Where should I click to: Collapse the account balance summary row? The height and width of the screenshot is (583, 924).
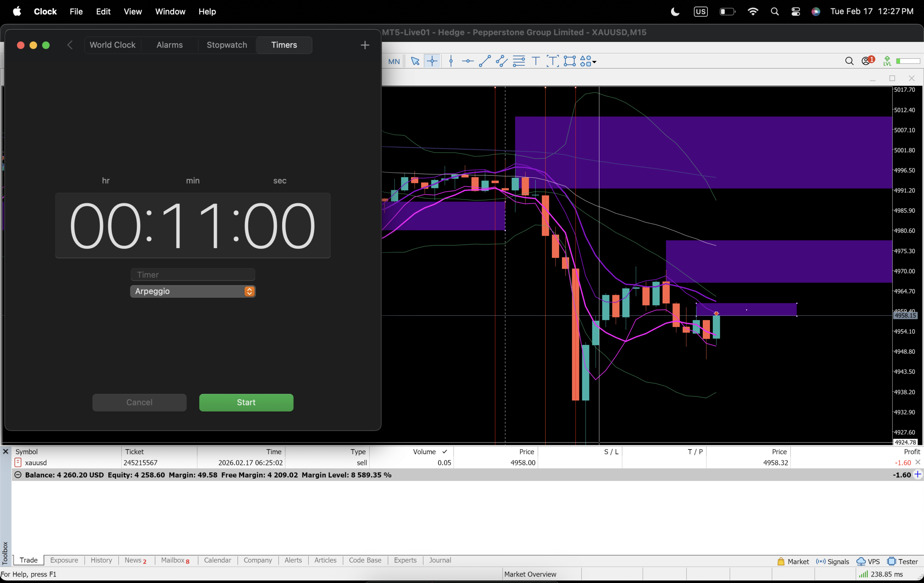(x=18, y=475)
